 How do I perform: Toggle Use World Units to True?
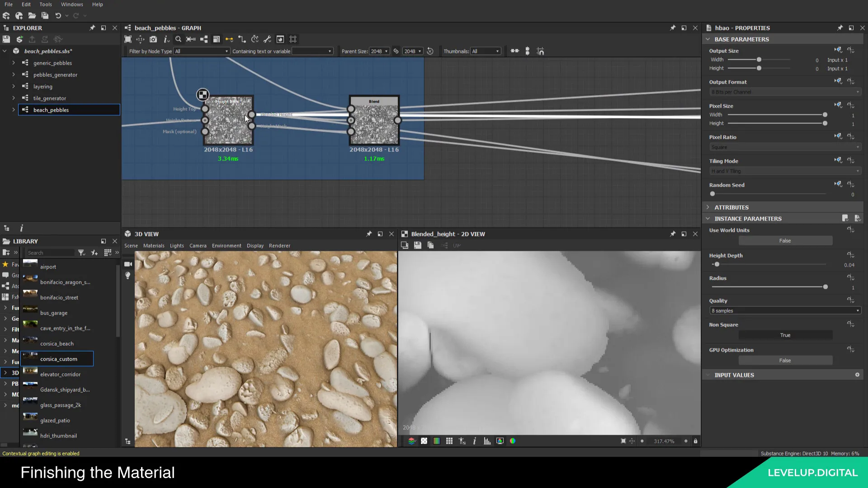pyautogui.click(x=784, y=240)
